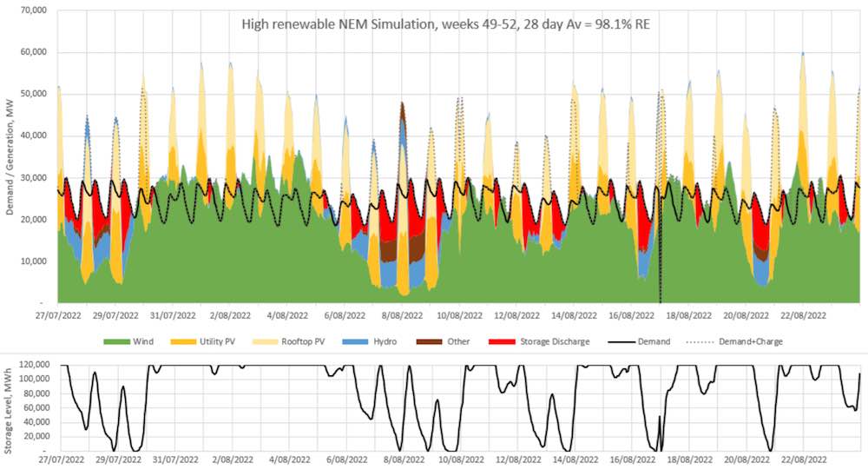Click 4/08/2022 on the upper chart axis
This screenshot has width=868, height=476.
tap(287, 315)
